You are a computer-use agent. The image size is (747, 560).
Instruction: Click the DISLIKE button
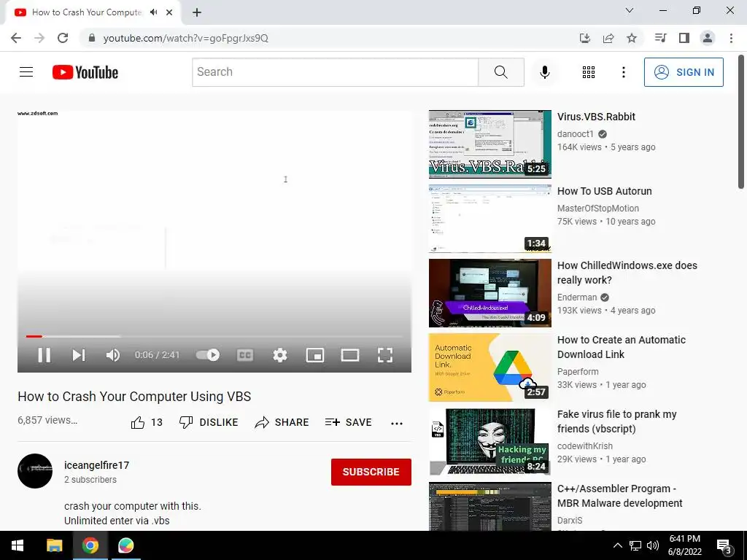point(209,422)
